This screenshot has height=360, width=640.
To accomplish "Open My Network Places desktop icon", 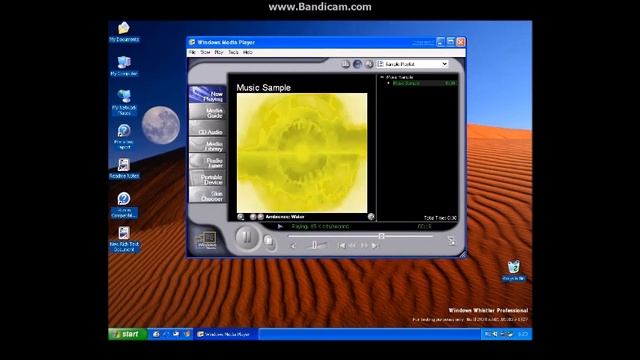I will [124, 102].
